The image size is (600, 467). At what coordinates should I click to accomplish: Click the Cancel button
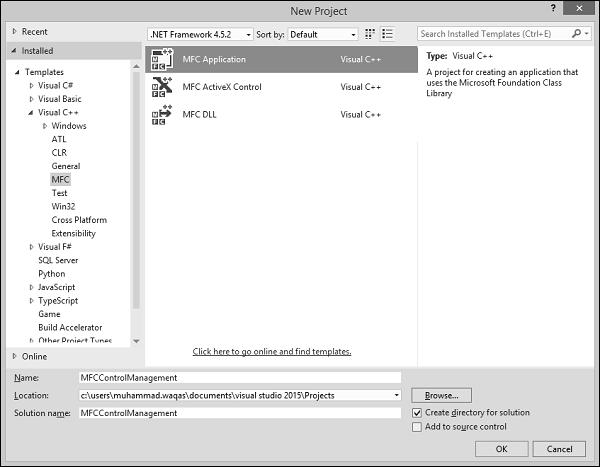click(x=559, y=449)
